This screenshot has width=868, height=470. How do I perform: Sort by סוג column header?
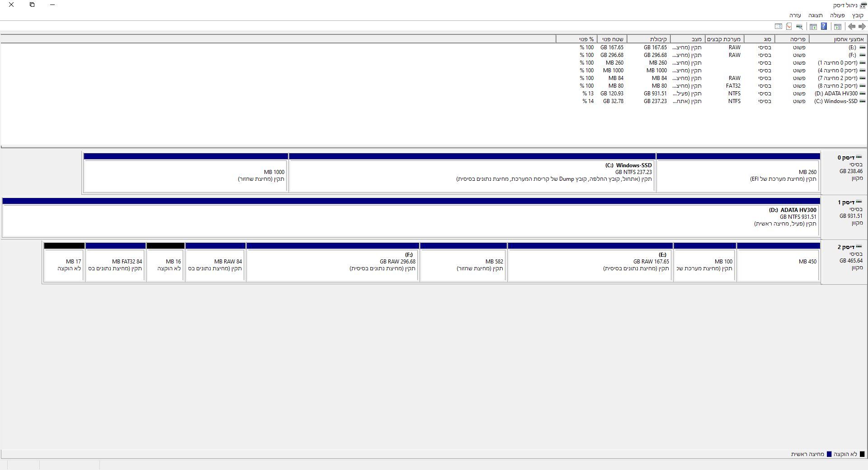click(759, 39)
